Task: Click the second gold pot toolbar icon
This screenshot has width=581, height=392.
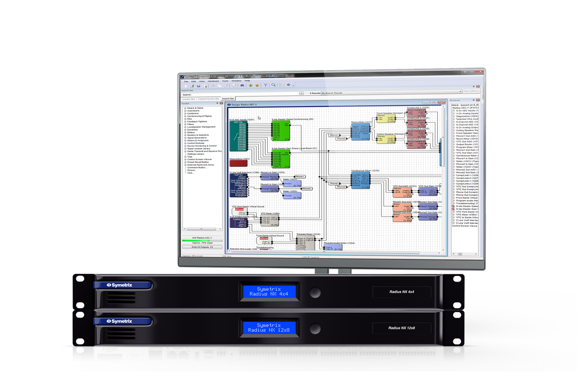Action: click(x=257, y=86)
